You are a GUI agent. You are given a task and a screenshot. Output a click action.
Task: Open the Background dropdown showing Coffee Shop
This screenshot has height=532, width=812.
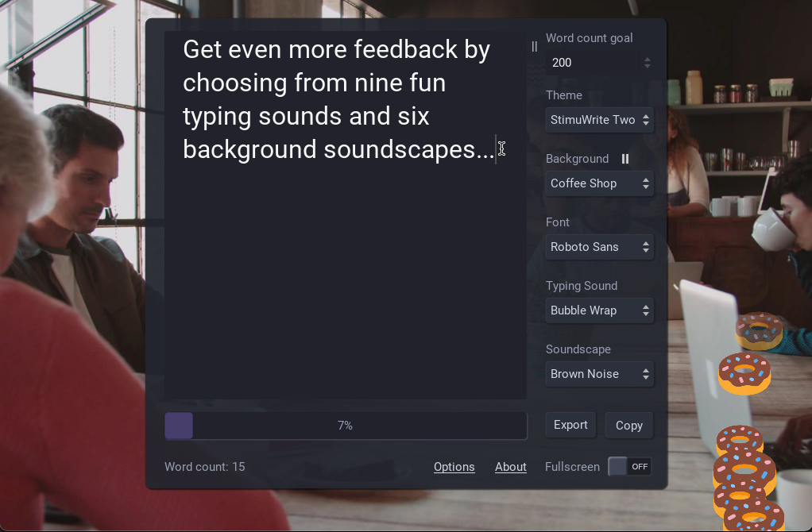(600, 183)
